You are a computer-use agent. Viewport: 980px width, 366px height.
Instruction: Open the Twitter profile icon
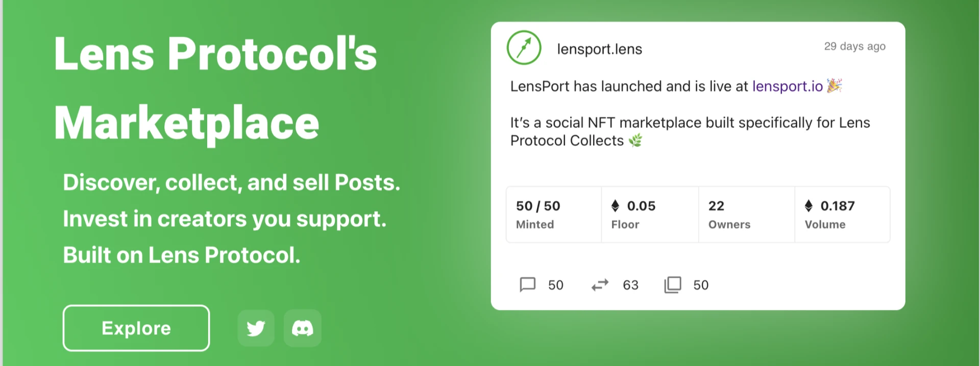coord(256,328)
